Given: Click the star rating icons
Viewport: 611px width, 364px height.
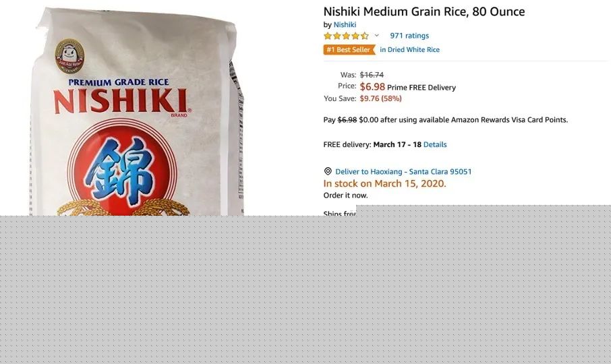Looking at the screenshot, I should tap(346, 36).
